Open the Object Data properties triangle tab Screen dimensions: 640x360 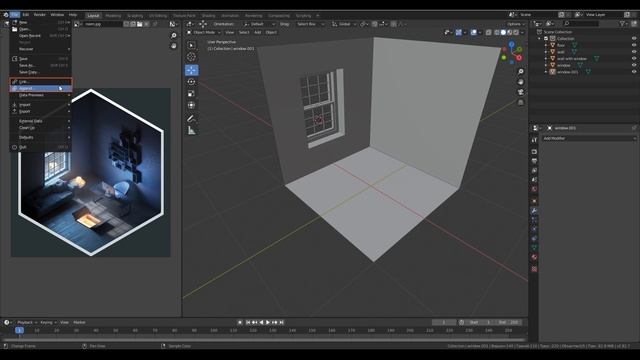click(534, 248)
